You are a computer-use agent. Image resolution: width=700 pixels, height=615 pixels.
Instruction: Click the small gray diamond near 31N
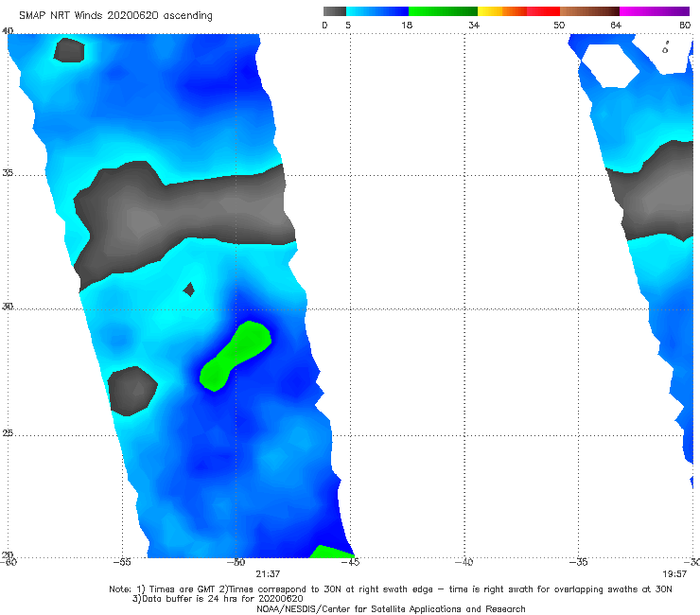click(x=189, y=290)
